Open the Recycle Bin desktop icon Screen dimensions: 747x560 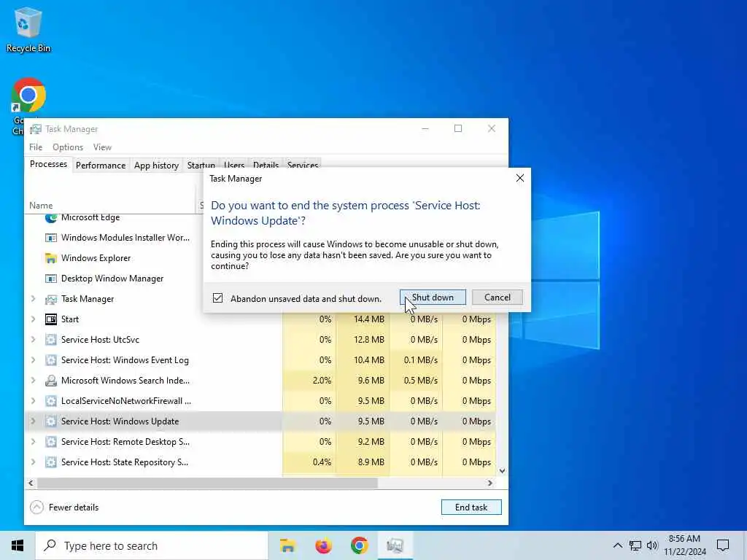click(x=28, y=29)
